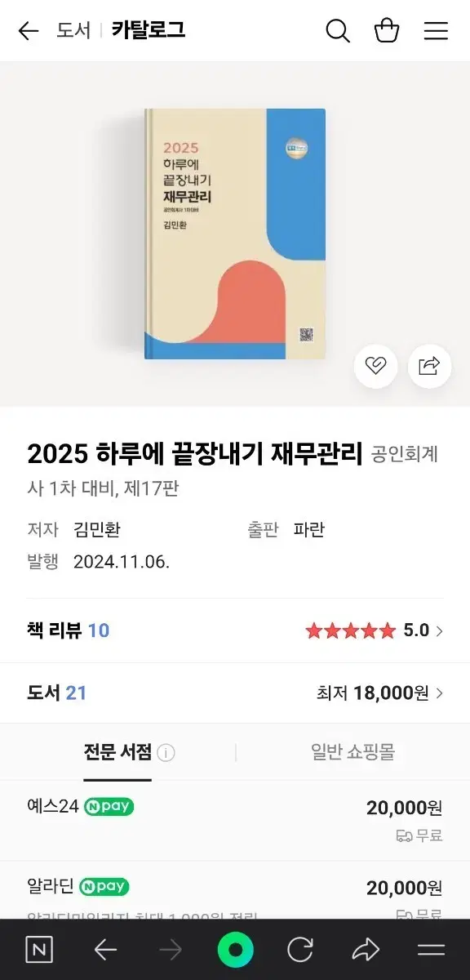Open the bottom-right menu icon
Screen dimensions: 470x980
click(431, 950)
